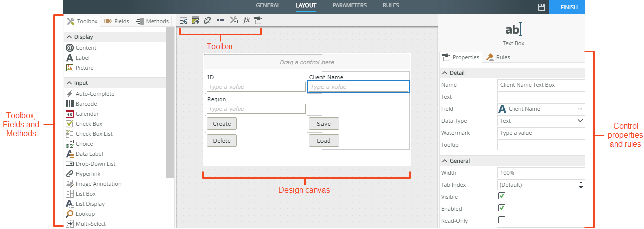The image size is (644, 229).
Task: Collapse the Input section in toolbox
Action: (69, 83)
